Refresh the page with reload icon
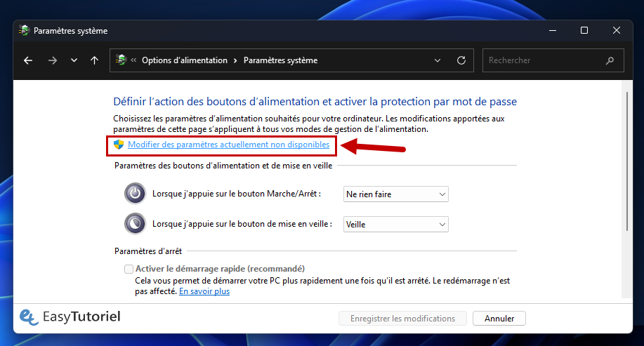The width and height of the screenshot is (644, 346). coord(461,60)
